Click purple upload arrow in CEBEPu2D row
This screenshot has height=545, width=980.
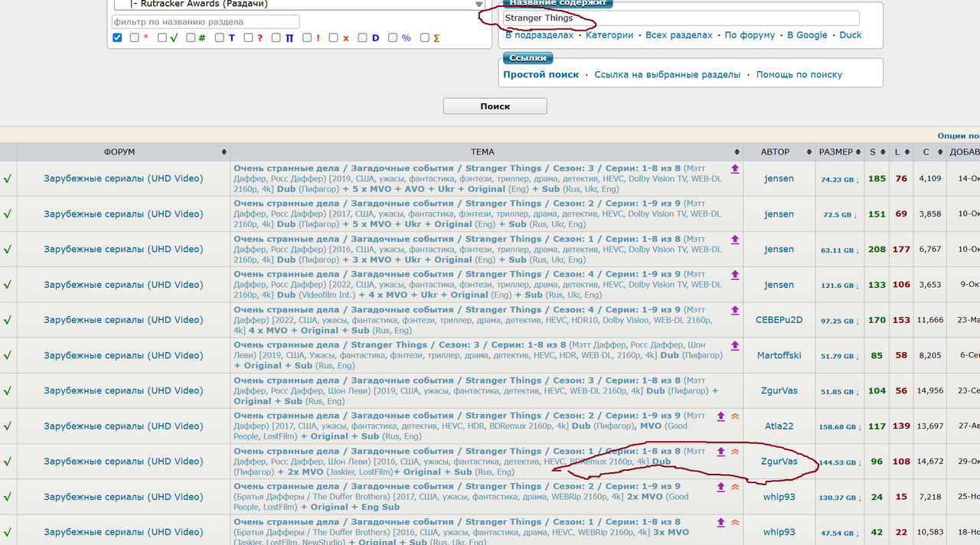coord(735,310)
